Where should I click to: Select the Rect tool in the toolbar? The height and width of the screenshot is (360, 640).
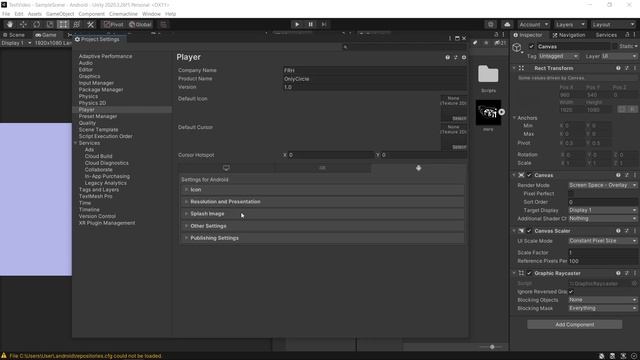click(x=63, y=24)
